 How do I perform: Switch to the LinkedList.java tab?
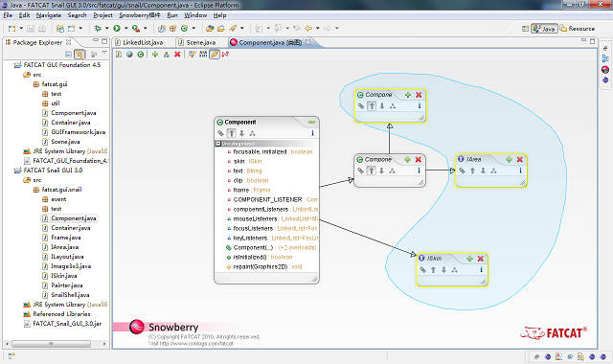click(143, 42)
